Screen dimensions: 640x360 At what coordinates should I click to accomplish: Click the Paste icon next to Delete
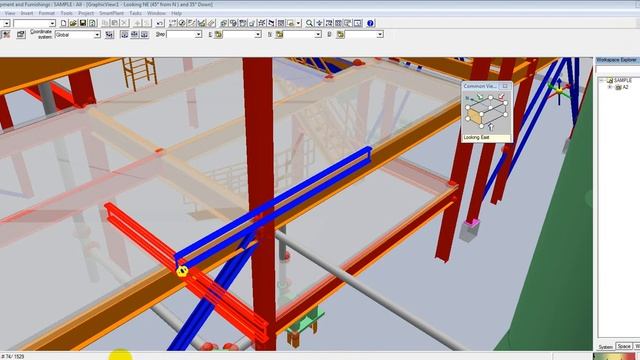coord(115,23)
